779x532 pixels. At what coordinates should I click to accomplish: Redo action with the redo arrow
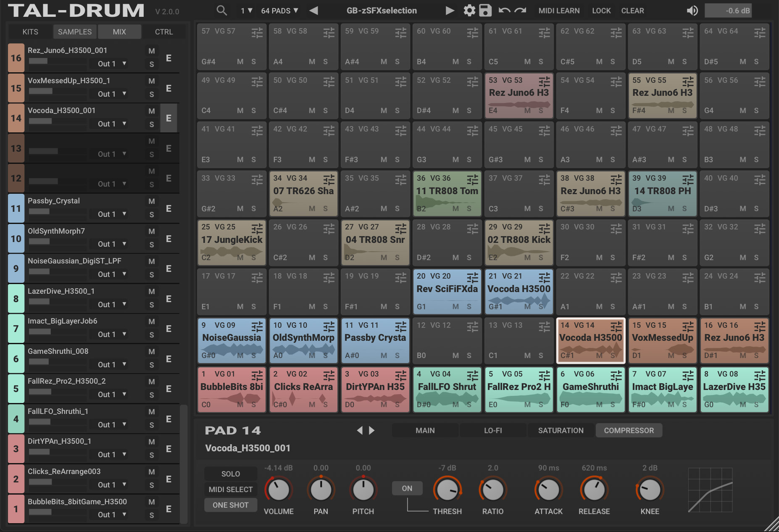point(520,11)
